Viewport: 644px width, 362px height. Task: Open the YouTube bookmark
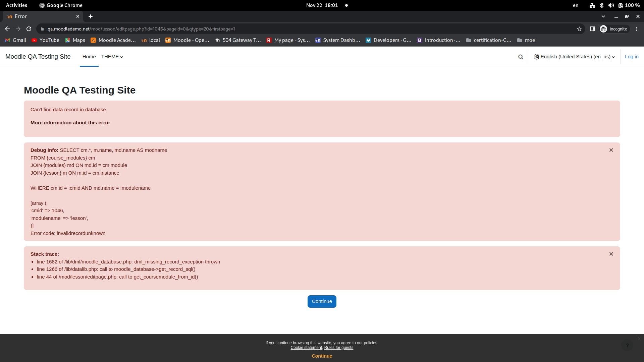pyautogui.click(x=46, y=40)
